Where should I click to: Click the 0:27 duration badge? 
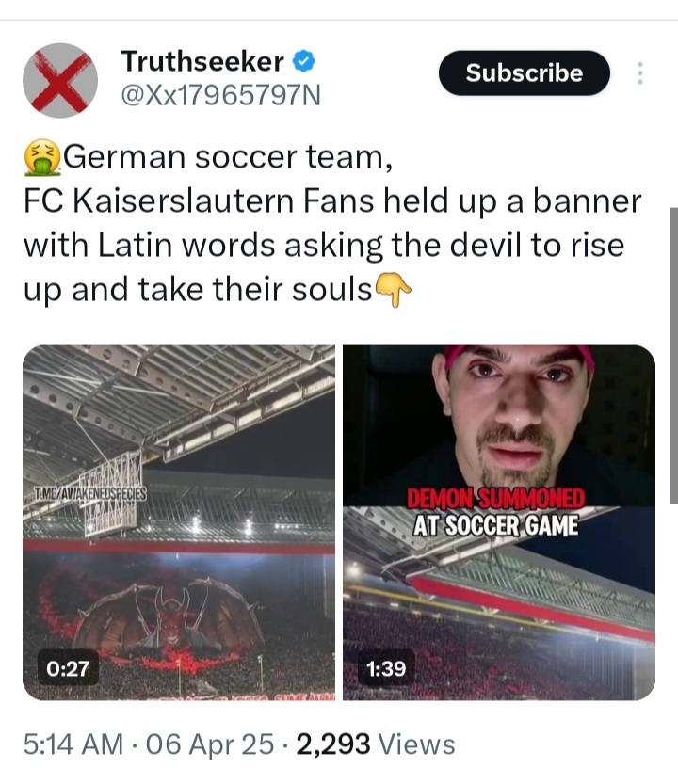point(68,668)
